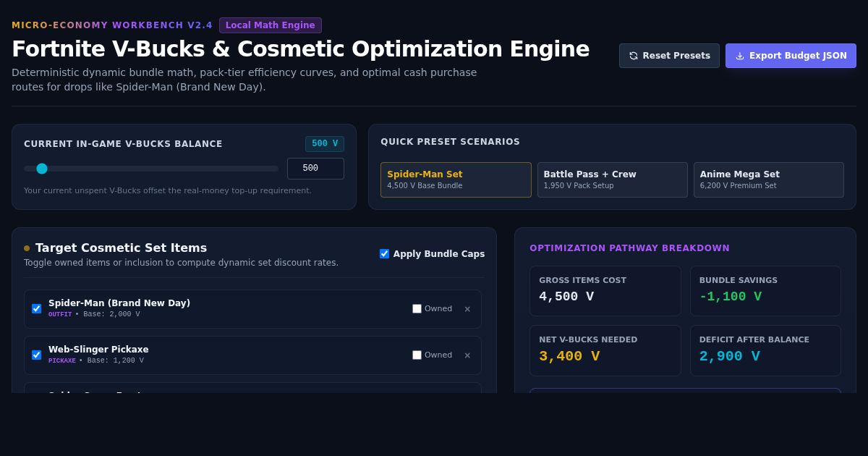The width and height of the screenshot is (868, 456).
Task: Click the 500 V balance badge
Action: (325, 144)
